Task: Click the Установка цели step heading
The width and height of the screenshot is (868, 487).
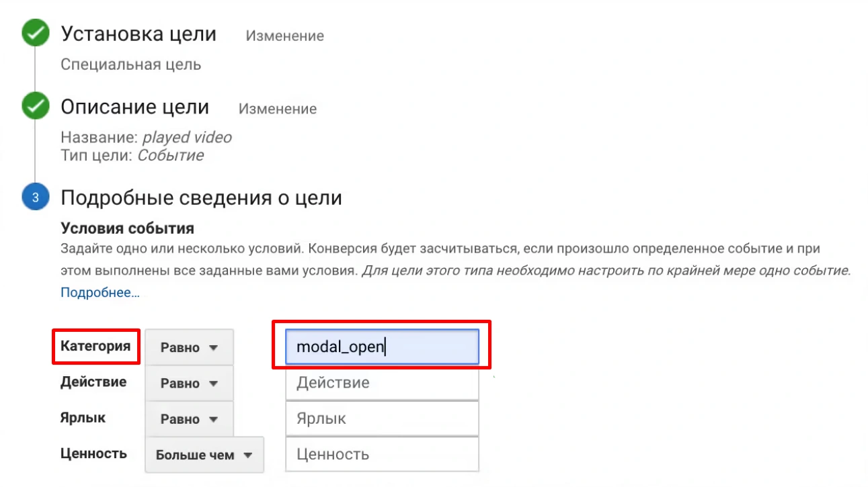Action: tap(139, 34)
